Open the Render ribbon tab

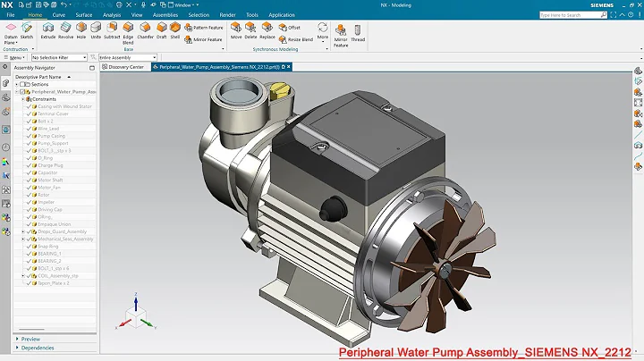[227, 15]
